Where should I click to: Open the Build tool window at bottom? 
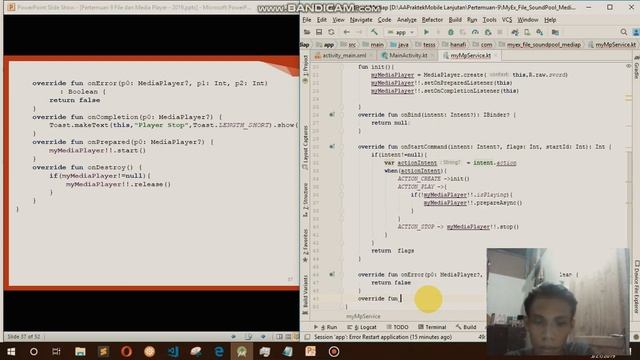(466, 327)
